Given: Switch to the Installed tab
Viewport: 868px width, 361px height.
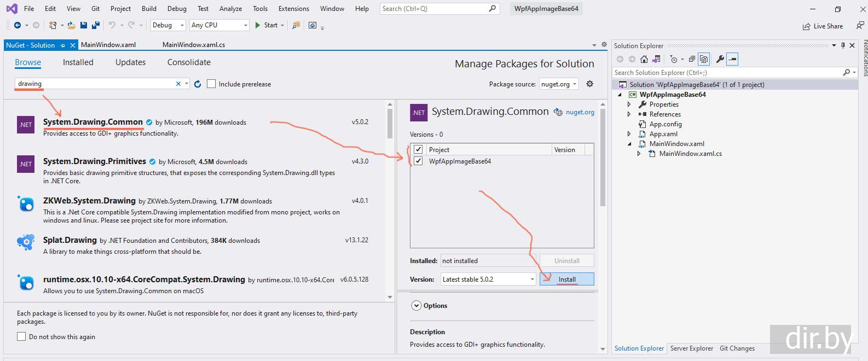Looking at the screenshot, I should pyautogui.click(x=78, y=62).
